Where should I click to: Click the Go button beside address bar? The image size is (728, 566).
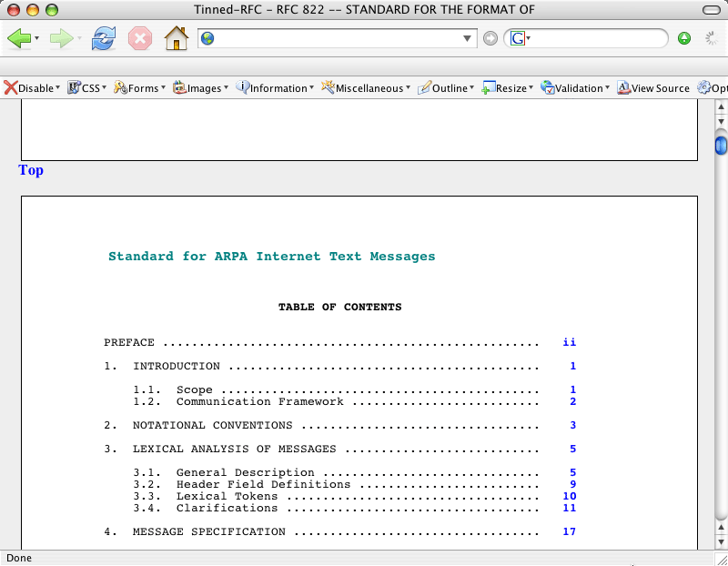490,38
